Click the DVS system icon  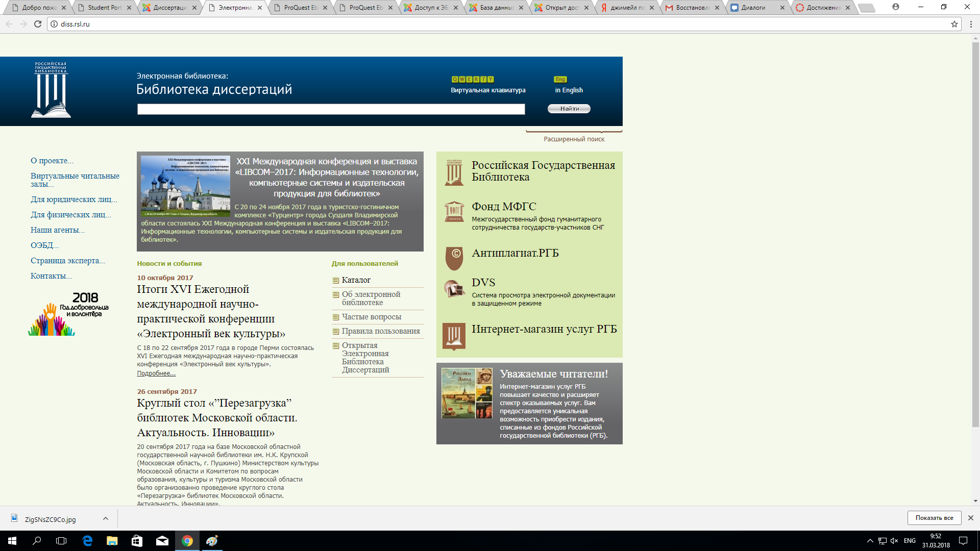click(454, 289)
